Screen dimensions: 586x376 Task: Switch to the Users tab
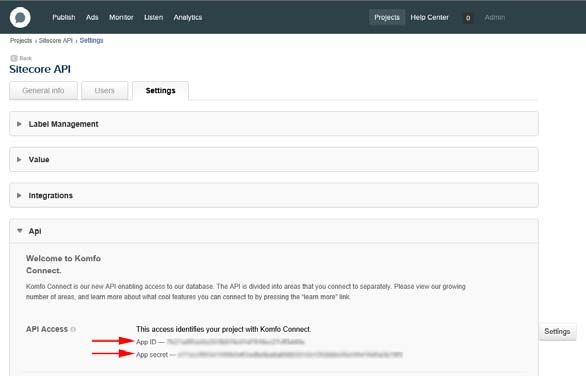pyautogui.click(x=105, y=91)
